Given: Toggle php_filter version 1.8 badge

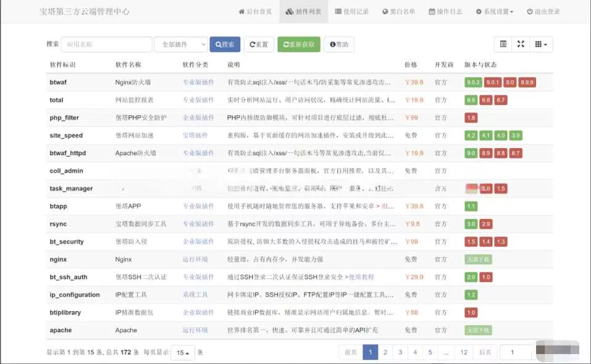Looking at the screenshot, I should click(471, 118).
